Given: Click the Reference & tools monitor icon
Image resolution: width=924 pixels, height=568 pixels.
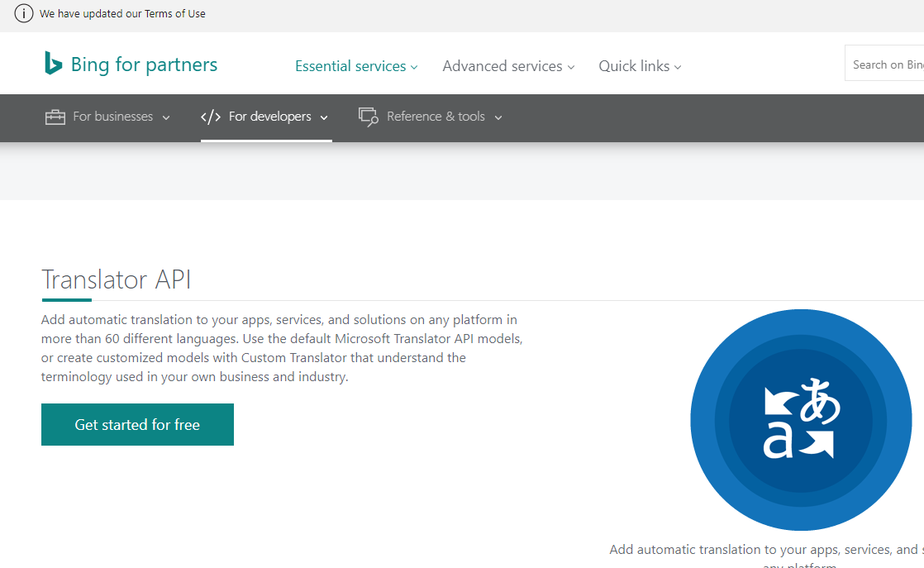Looking at the screenshot, I should click(369, 117).
